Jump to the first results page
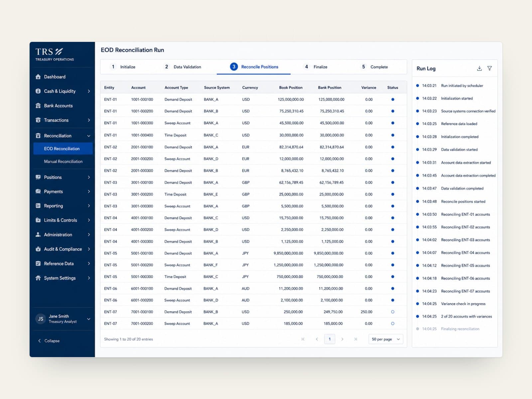 (303, 339)
